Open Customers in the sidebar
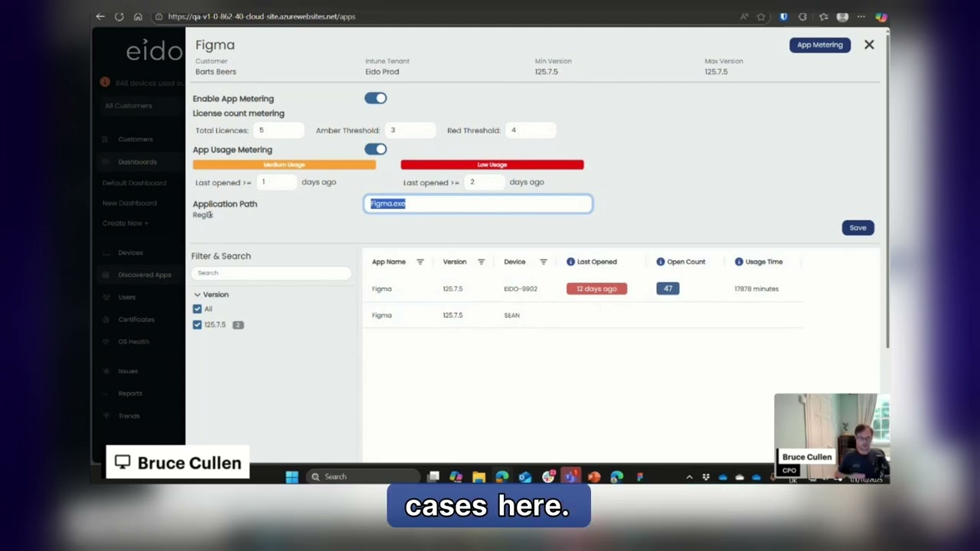The height and width of the screenshot is (551, 980). (136, 139)
